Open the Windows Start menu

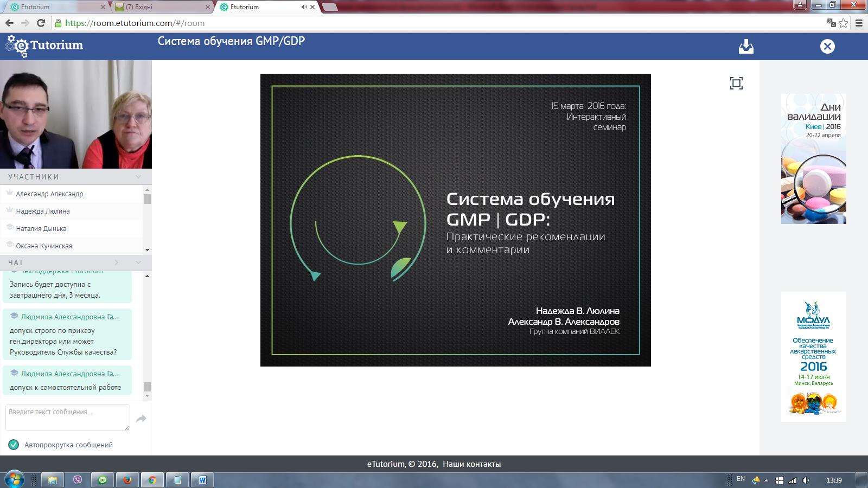[x=14, y=479]
